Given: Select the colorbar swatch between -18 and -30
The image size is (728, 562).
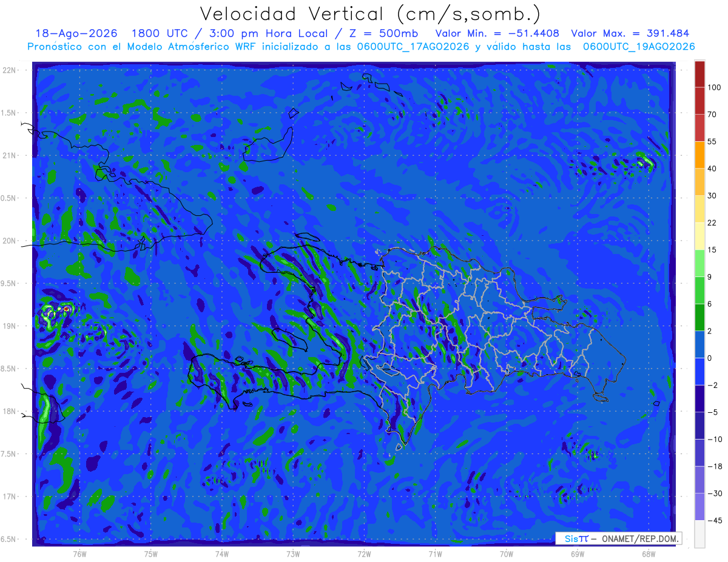Looking at the screenshot, I should click(x=699, y=480).
